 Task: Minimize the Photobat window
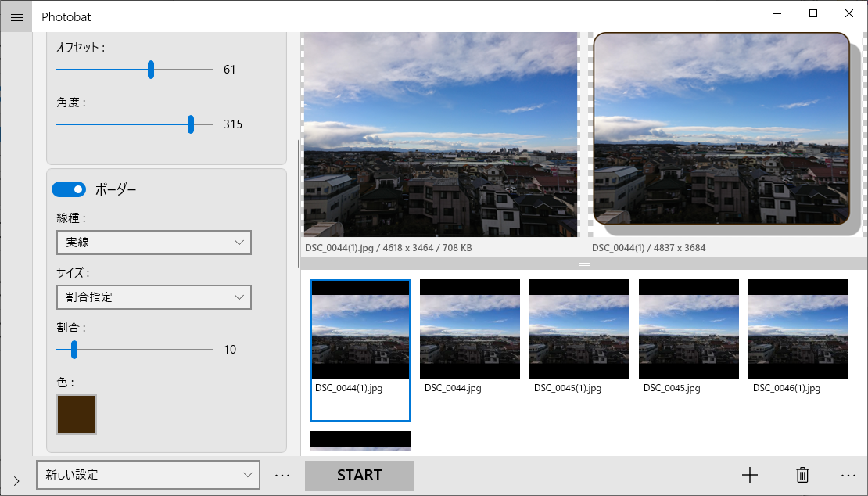click(x=778, y=14)
